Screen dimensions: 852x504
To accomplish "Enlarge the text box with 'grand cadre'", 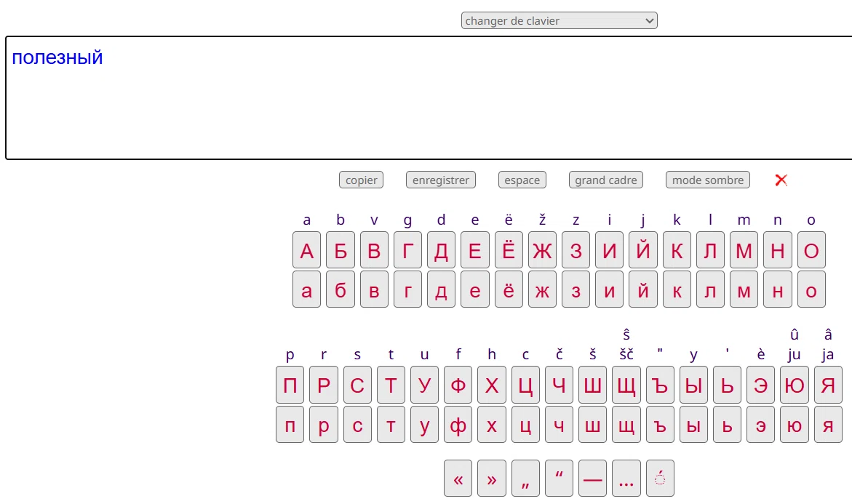I will point(606,180).
